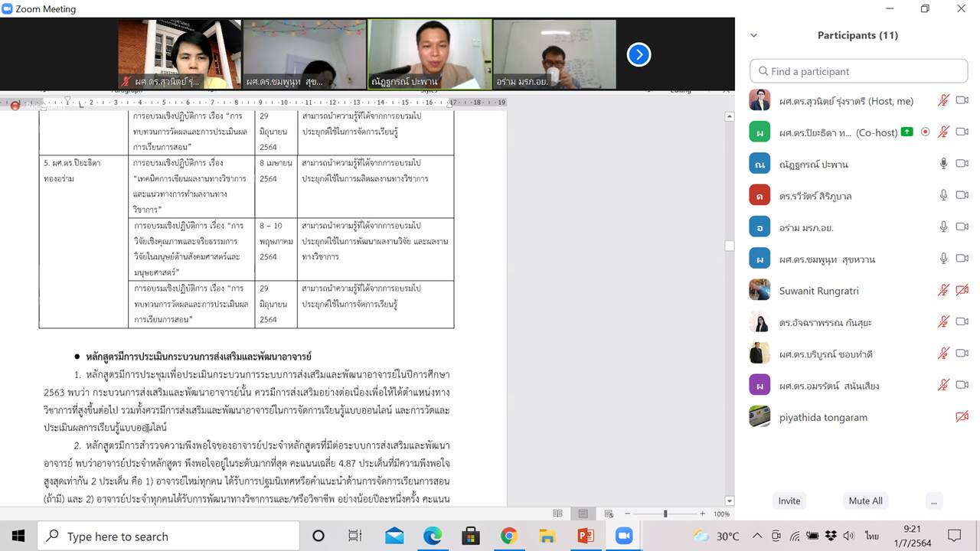Unmute Suwanit Rungratri's microphone
980x551 pixels.
(x=944, y=290)
